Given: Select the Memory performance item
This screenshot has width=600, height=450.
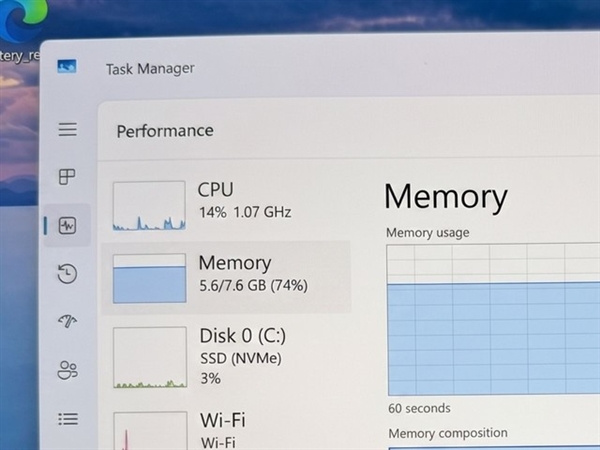Looking at the screenshot, I should 226,278.
